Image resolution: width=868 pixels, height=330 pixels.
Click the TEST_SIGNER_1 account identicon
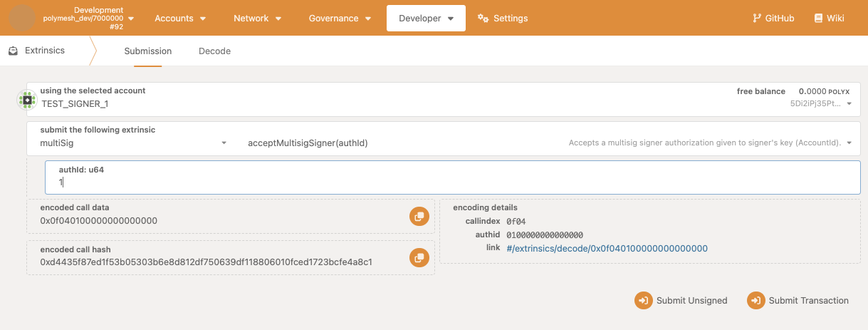(x=27, y=100)
